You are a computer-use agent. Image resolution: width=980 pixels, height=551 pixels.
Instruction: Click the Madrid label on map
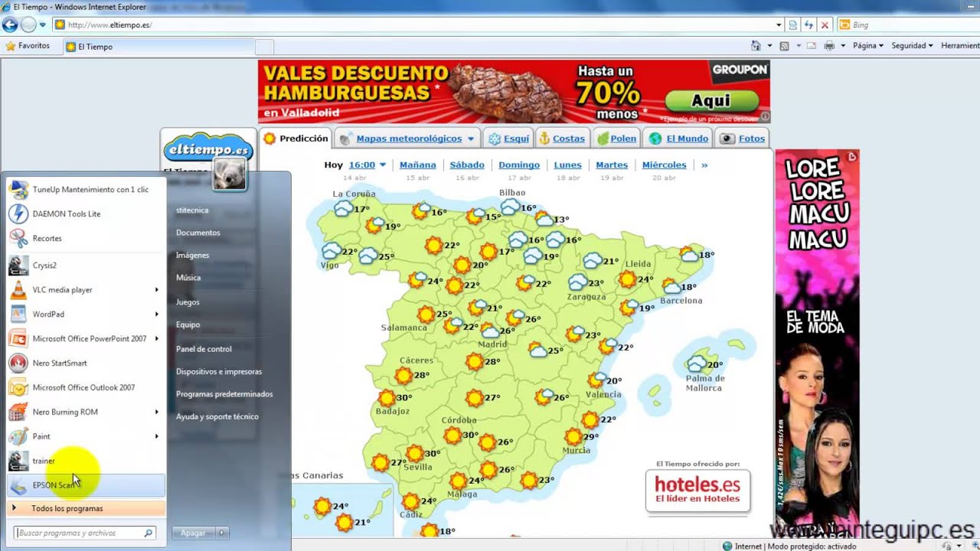(493, 344)
